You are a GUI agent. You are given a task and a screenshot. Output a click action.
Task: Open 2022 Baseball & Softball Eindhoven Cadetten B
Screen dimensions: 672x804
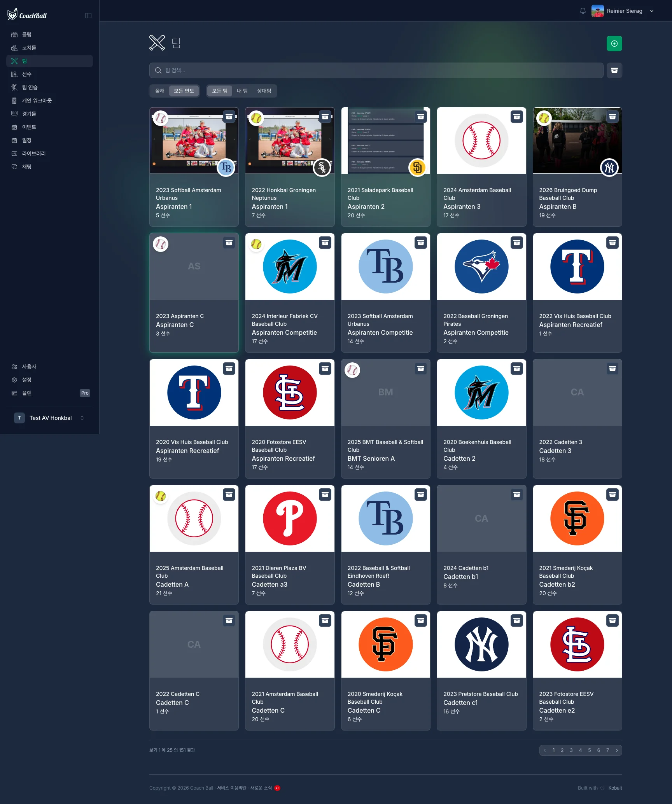[385, 545]
